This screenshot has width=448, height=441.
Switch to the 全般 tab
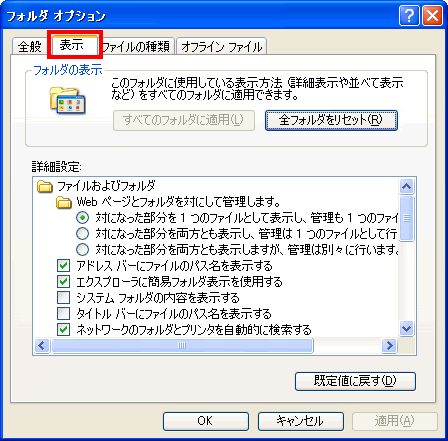[x=30, y=46]
